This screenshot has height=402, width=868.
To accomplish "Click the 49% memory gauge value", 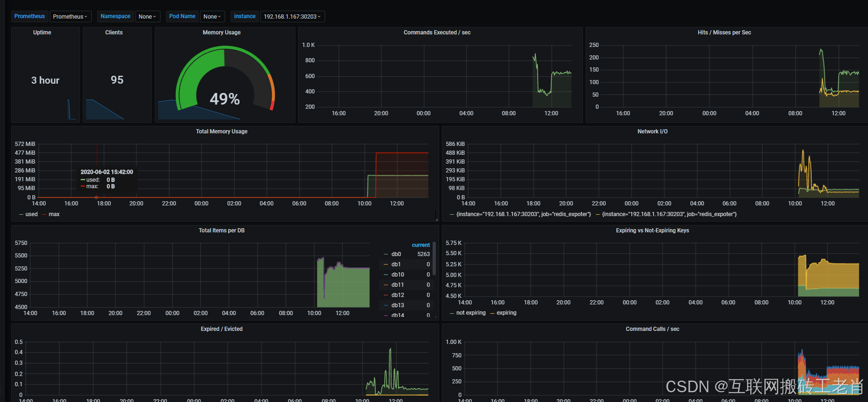I will click(225, 99).
